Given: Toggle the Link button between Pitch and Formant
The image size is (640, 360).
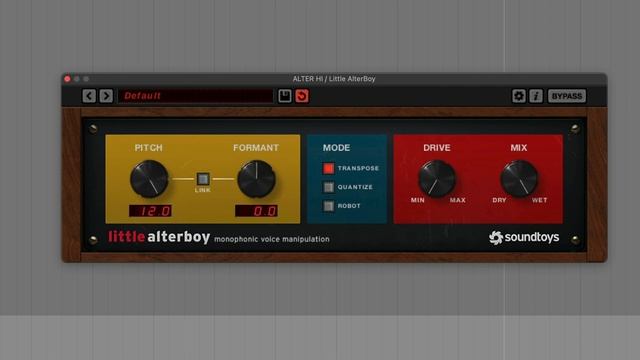Looking at the screenshot, I should coord(203,179).
